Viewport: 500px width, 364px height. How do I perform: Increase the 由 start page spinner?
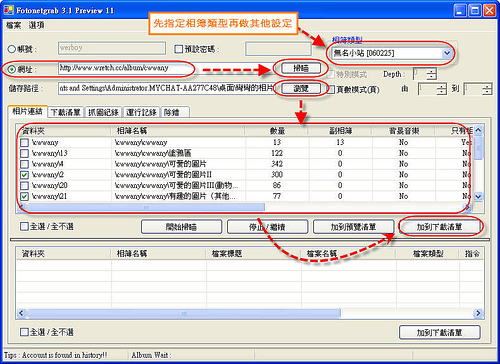point(442,86)
